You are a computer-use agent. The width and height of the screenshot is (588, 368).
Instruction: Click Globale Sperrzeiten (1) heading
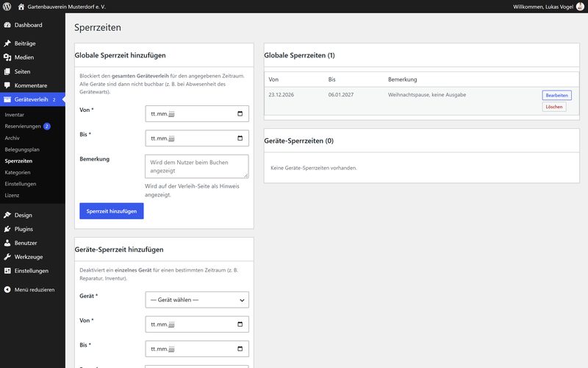pos(299,55)
